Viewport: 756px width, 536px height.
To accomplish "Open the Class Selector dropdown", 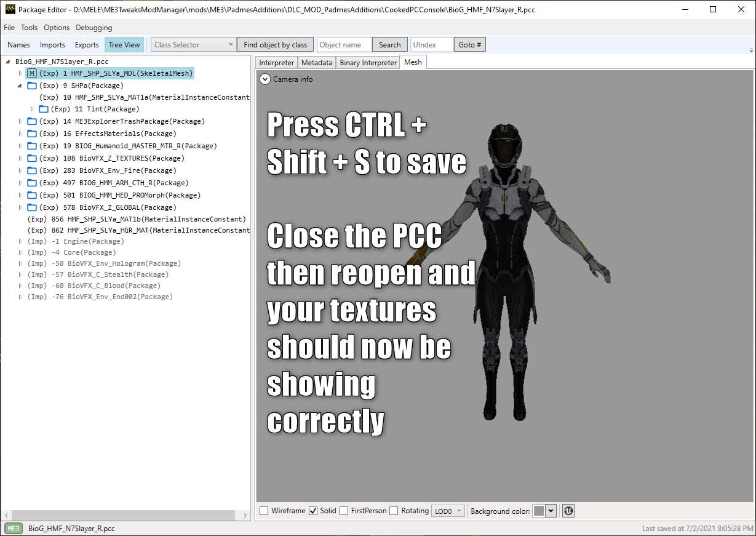I will pyautogui.click(x=193, y=44).
